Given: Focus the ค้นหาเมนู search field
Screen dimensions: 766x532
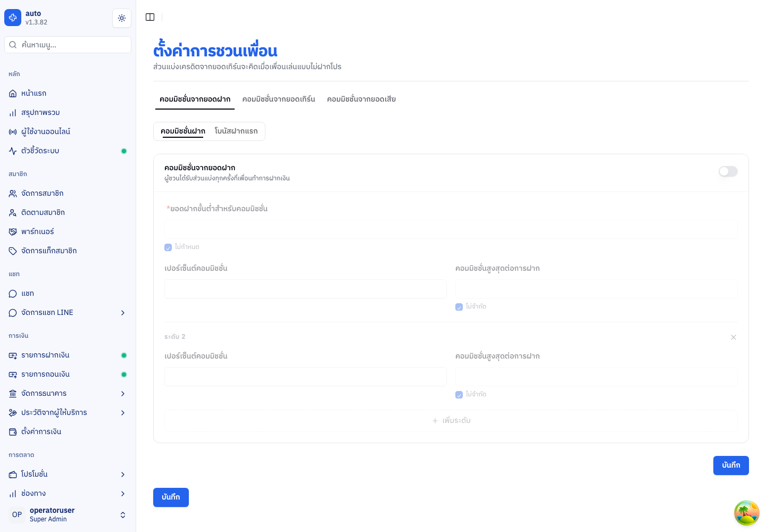Looking at the screenshot, I should 68,45.
